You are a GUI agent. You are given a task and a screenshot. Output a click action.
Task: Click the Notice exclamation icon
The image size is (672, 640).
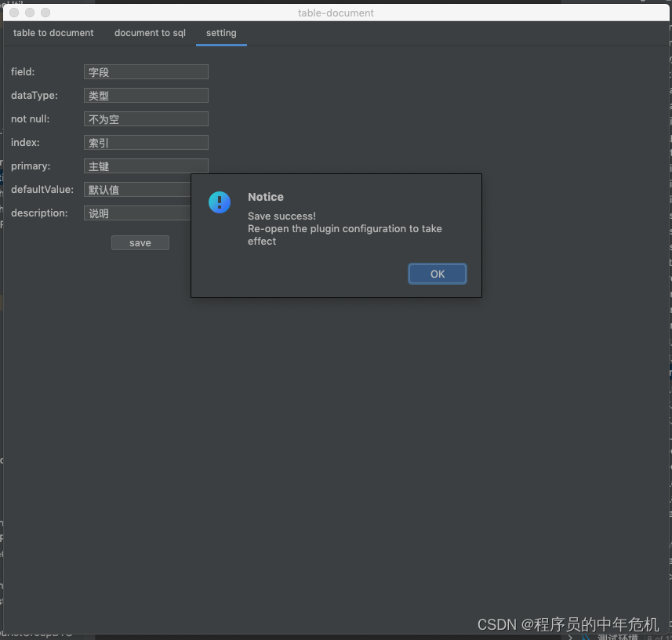220,202
